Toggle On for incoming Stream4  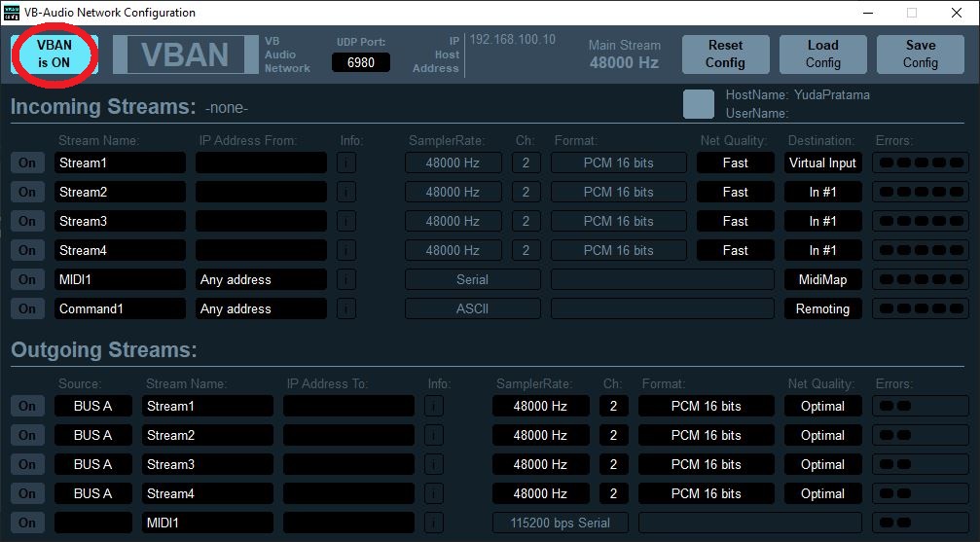click(x=27, y=250)
